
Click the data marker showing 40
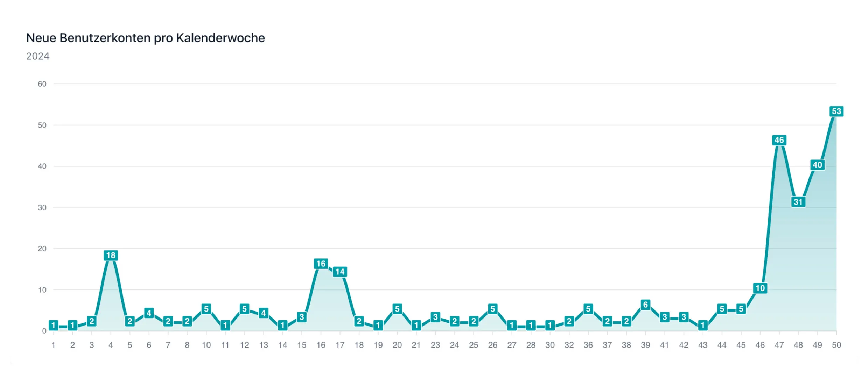817,165
